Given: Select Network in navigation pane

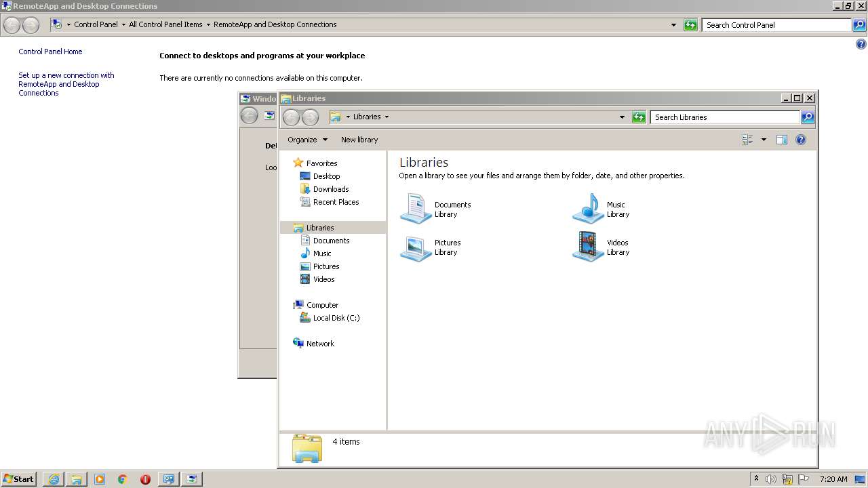Looking at the screenshot, I should coord(320,344).
